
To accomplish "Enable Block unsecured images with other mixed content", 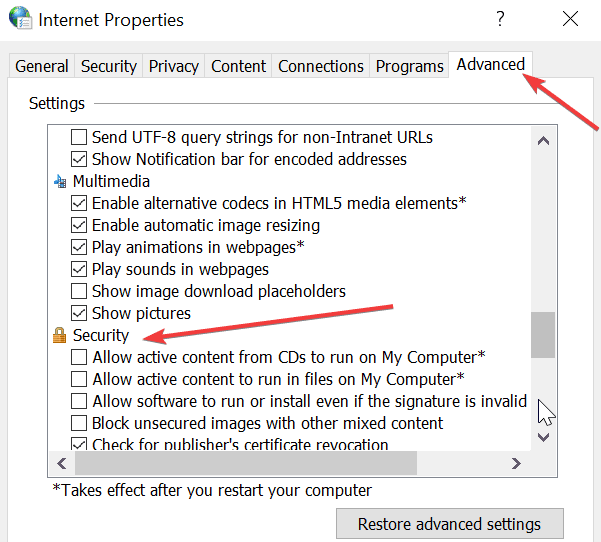I will pos(79,423).
